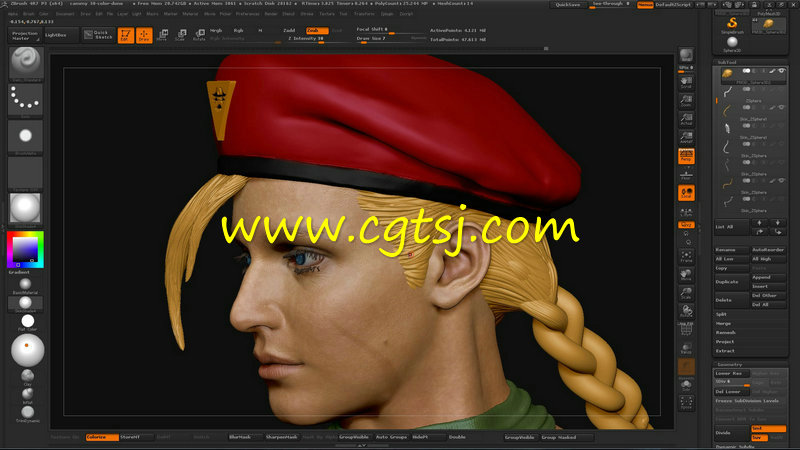The width and height of the screenshot is (800, 450).
Task: Open the Brush menu
Action: coord(29,14)
